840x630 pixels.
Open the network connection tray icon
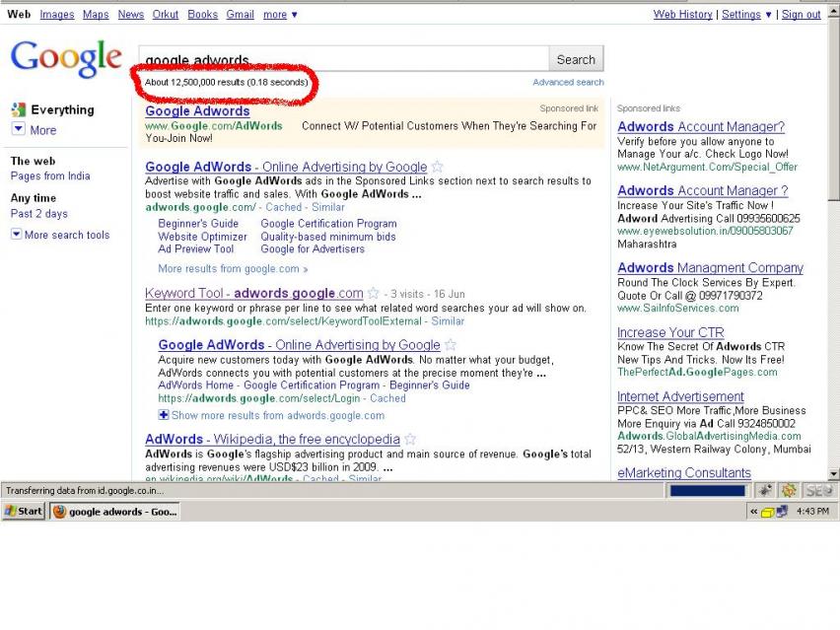point(782,512)
